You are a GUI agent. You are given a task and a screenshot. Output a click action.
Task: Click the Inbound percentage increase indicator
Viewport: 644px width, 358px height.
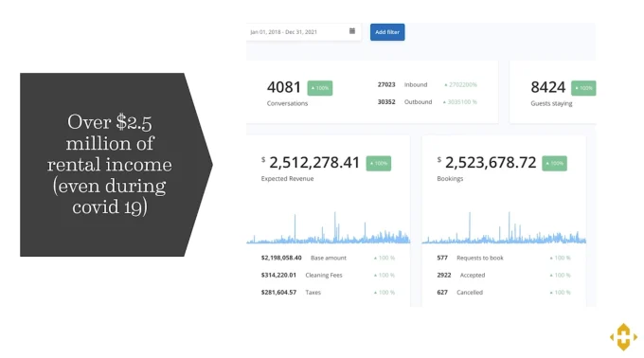tap(460, 84)
